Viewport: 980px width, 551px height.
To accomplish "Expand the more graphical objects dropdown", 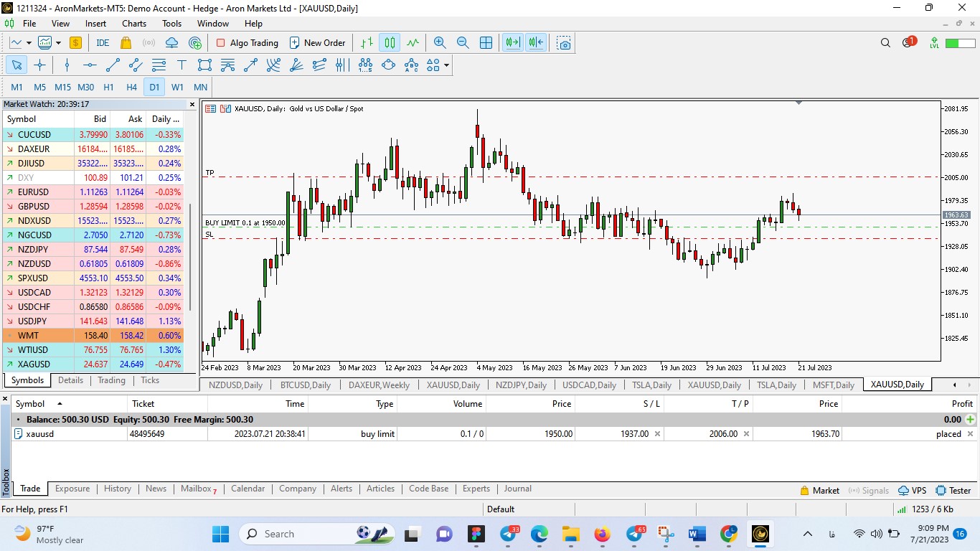I will click(x=447, y=65).
